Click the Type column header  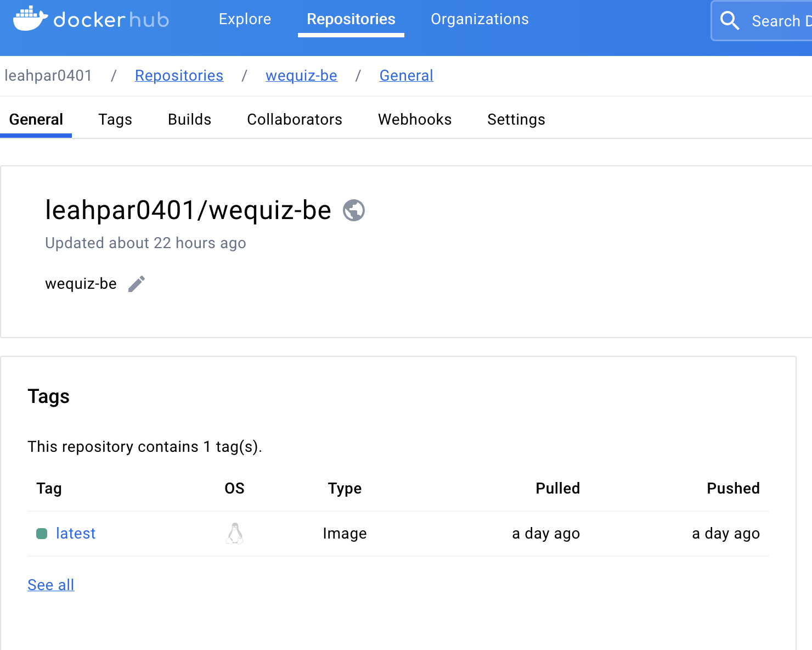[345, 489]
